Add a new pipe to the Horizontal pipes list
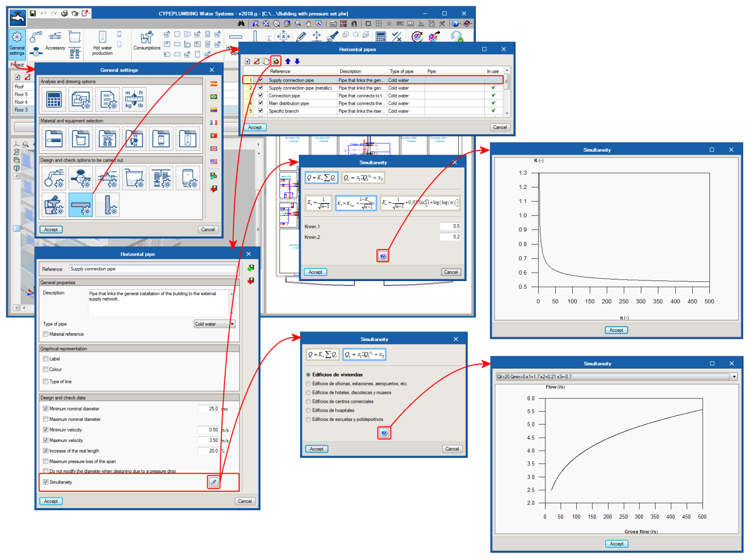 [247, 61]
